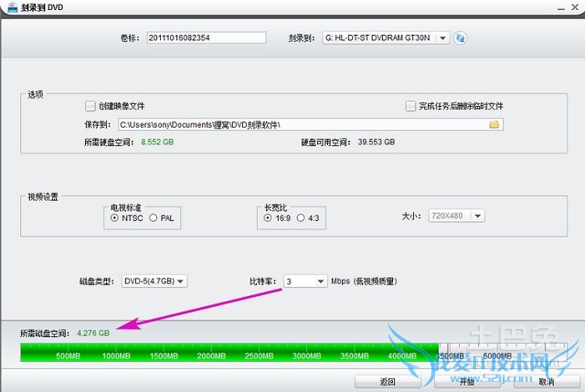Screen dimensions: 585x392
Task: Click the refresh drives icon
Action: 460,38
